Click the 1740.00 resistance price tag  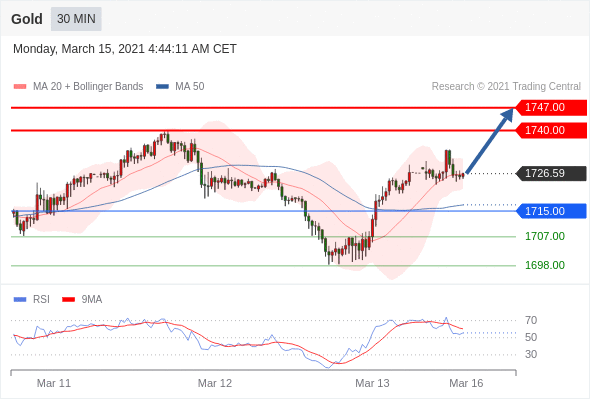coord(551,131)
